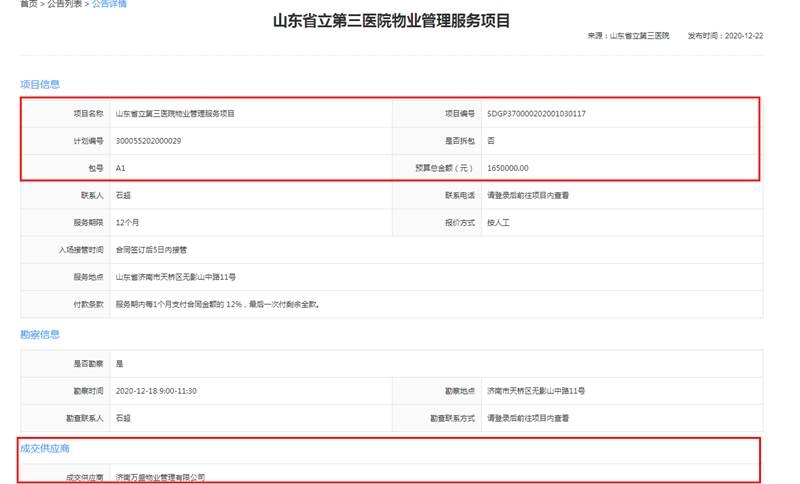This screenshot has width=800, height=484.
Task: Click the budget amount 1650000.00
Action: point(508,168)
